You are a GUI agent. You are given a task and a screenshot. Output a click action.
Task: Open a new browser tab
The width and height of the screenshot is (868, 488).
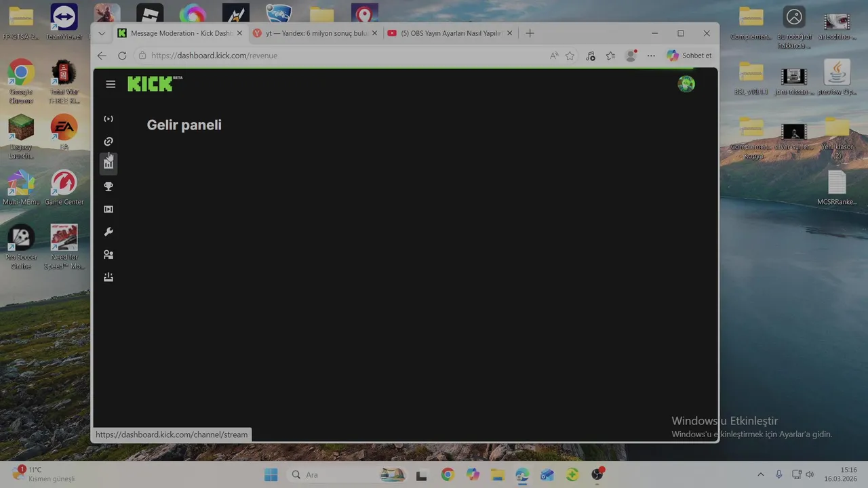pos(530,33)
